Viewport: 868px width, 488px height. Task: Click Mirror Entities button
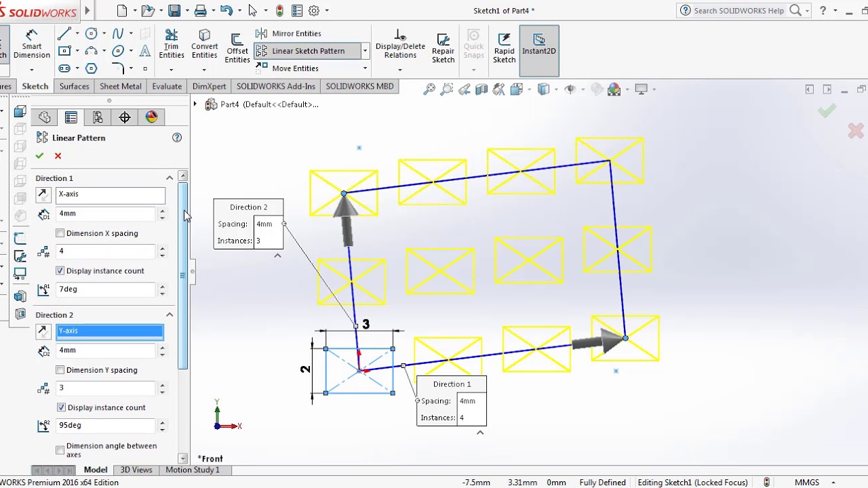point(288,33)
